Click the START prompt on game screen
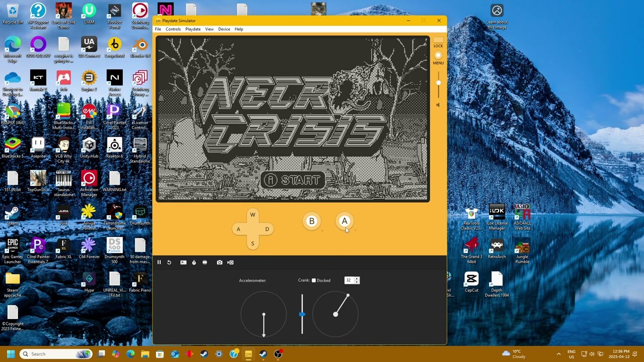Viewport: 644px width, 362px height. tap(292, 180)
